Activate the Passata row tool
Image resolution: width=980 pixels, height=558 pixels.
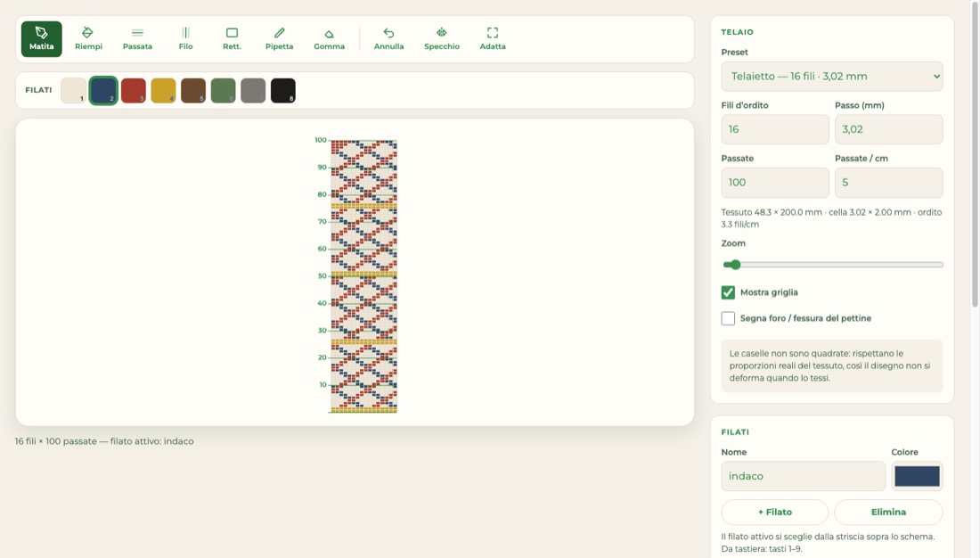coord(137,39)
